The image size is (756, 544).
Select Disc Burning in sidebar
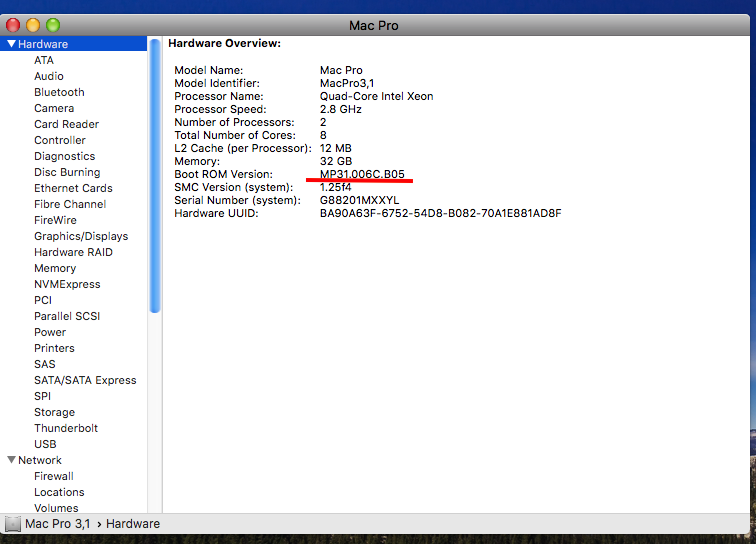(x=67, y=172)
